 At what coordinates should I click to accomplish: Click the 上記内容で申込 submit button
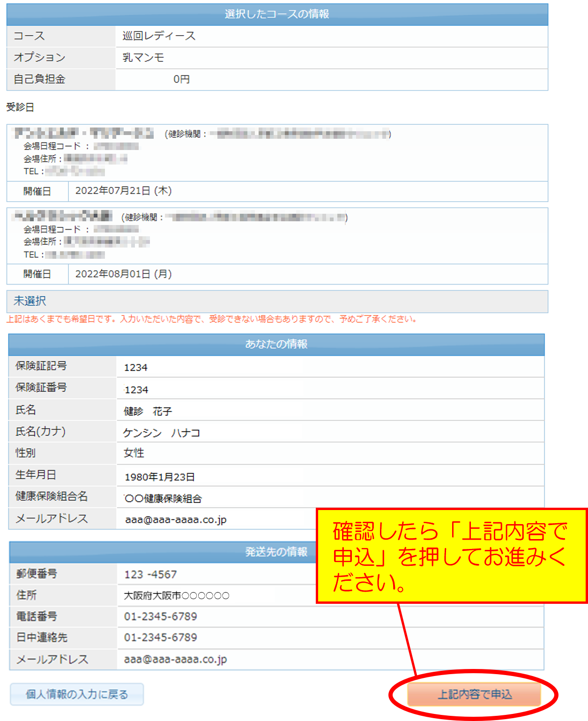[474, 694]
